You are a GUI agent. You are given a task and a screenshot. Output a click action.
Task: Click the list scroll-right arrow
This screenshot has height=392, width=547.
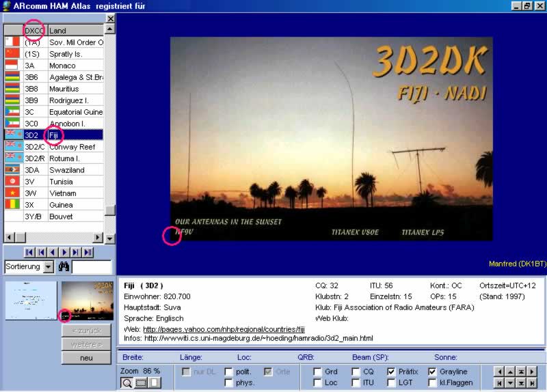(98, 238)
